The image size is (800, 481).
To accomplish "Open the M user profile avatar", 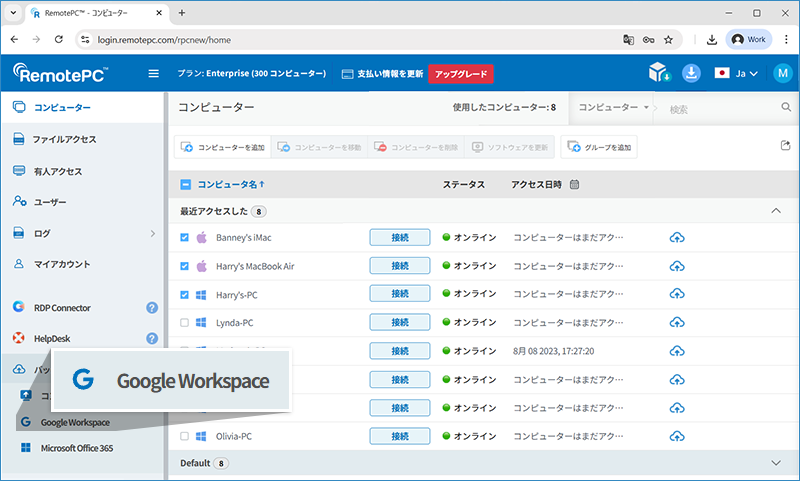I will point(783,73).
